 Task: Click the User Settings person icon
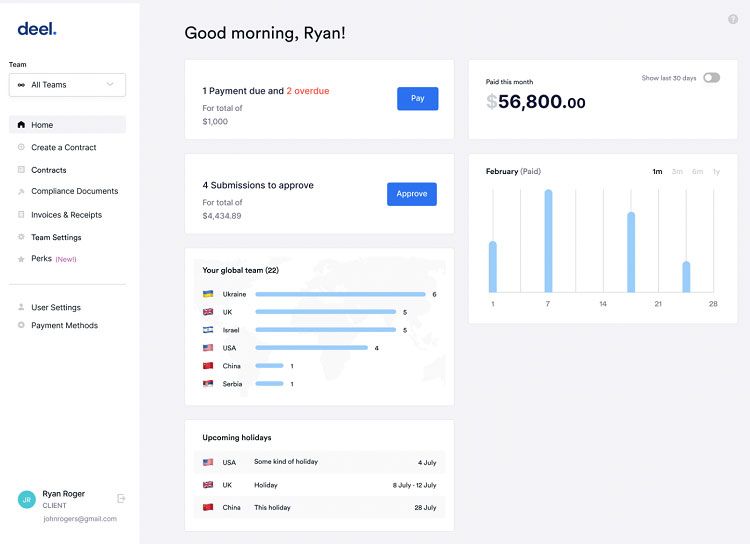click(x=21, y=307)
